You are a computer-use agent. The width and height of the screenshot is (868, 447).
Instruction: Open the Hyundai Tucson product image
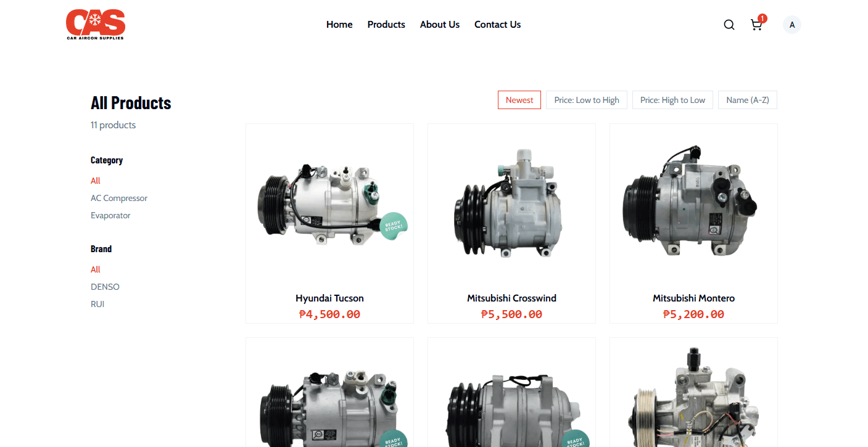click(329, 205)
